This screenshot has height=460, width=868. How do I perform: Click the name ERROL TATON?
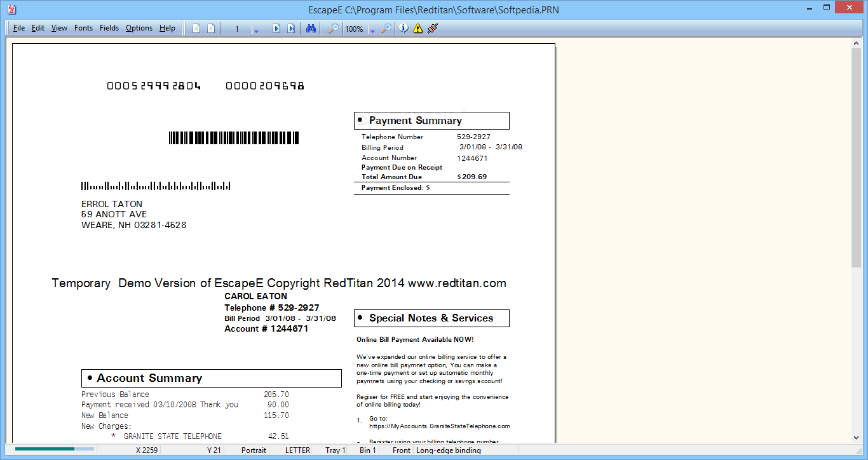point(112,204)
